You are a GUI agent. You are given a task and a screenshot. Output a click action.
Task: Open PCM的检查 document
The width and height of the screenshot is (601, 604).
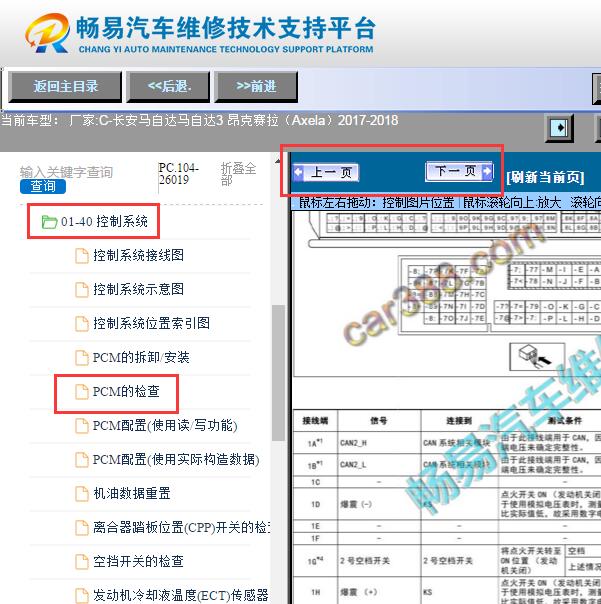(x=126, y=391)
